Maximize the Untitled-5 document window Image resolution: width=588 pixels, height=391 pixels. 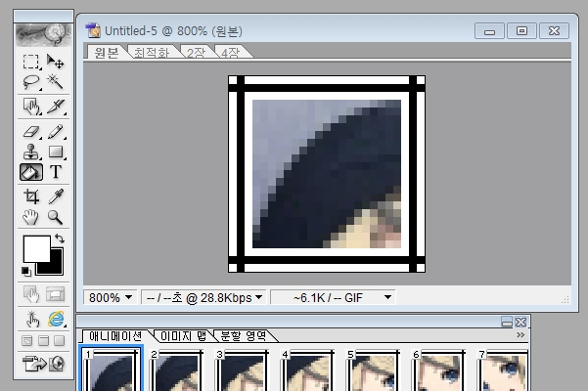click(521, 31)
